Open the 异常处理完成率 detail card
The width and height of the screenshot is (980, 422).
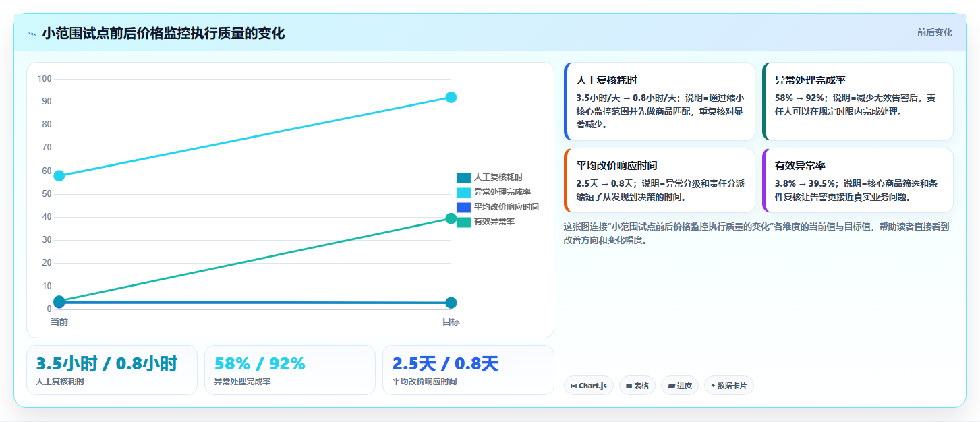pos(857,101)
